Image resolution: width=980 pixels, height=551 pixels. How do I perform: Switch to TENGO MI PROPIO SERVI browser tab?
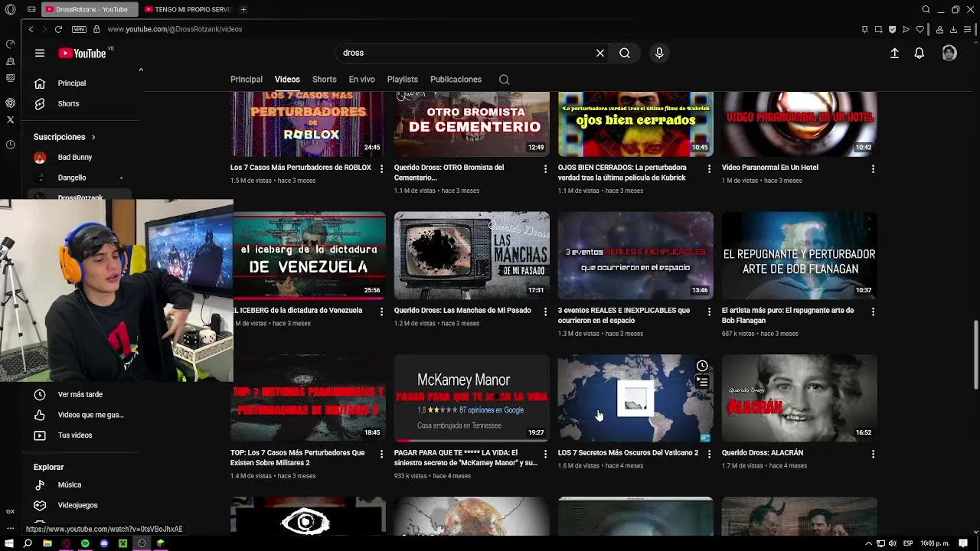pos(187,9)
